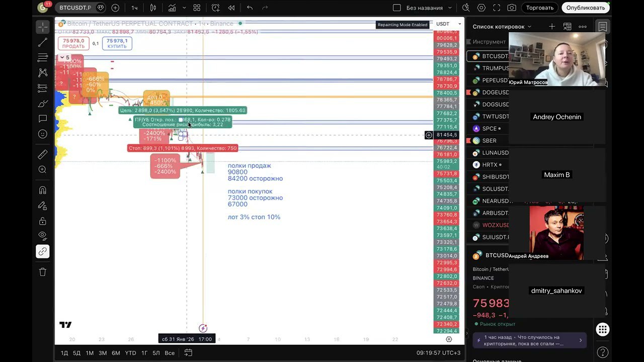Start bar replay mode
The height and width of the screenshot is (362, 644).
231,8
